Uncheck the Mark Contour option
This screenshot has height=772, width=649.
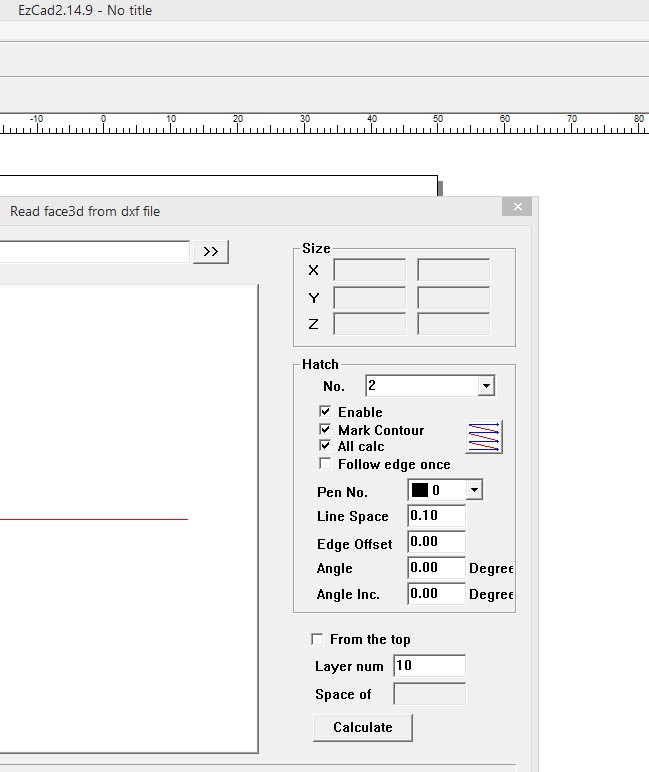click(x=325, y=430)
